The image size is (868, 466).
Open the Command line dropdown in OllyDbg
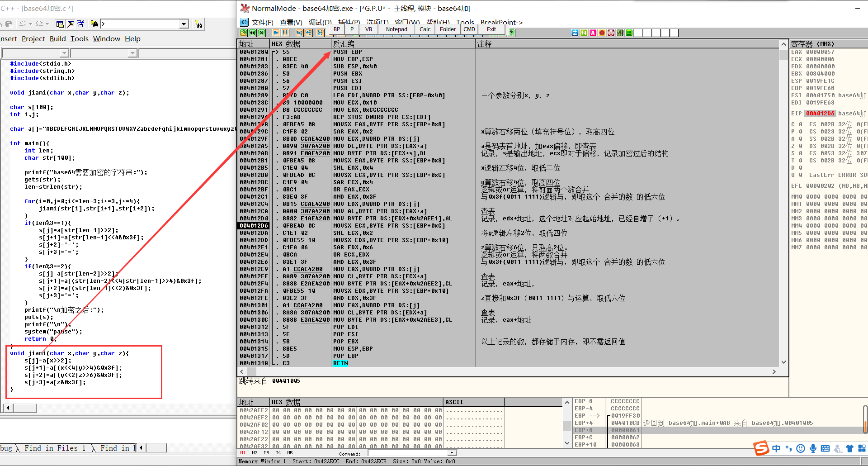[x=452, y=453]
